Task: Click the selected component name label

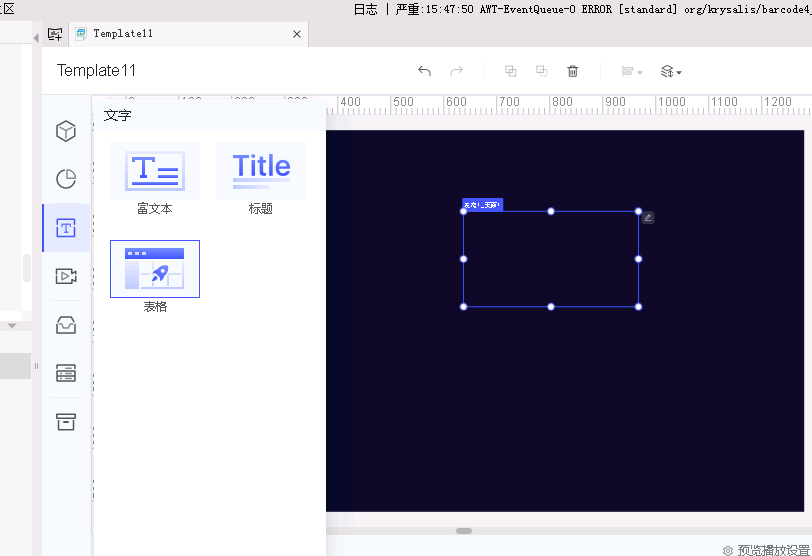Action: coord(482,205)
